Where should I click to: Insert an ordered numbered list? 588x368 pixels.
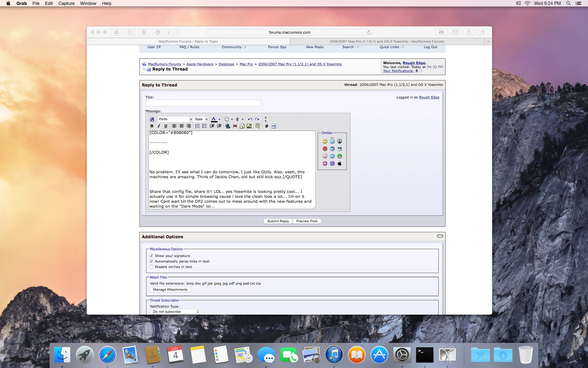click(x=198, y=126)
